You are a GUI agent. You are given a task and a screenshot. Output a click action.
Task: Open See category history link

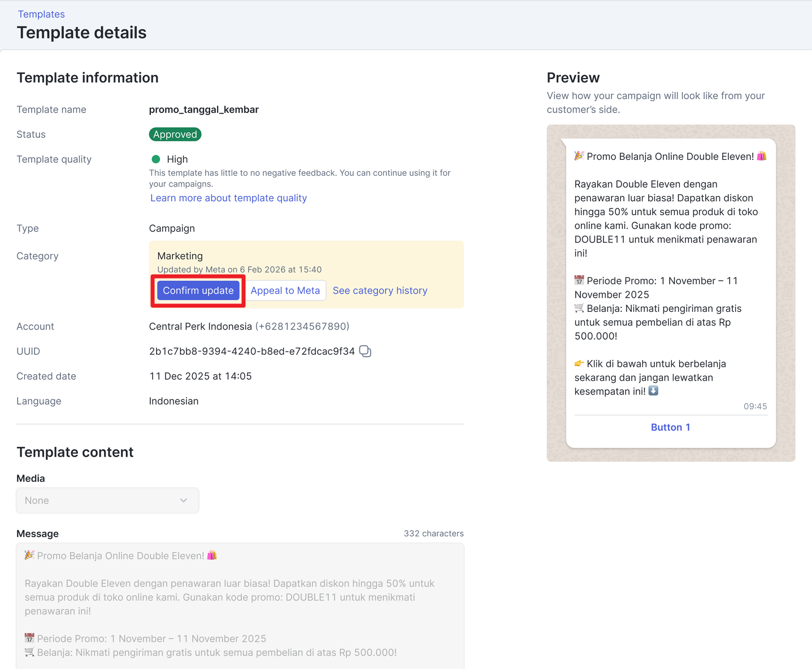click(x=380, y=290)
